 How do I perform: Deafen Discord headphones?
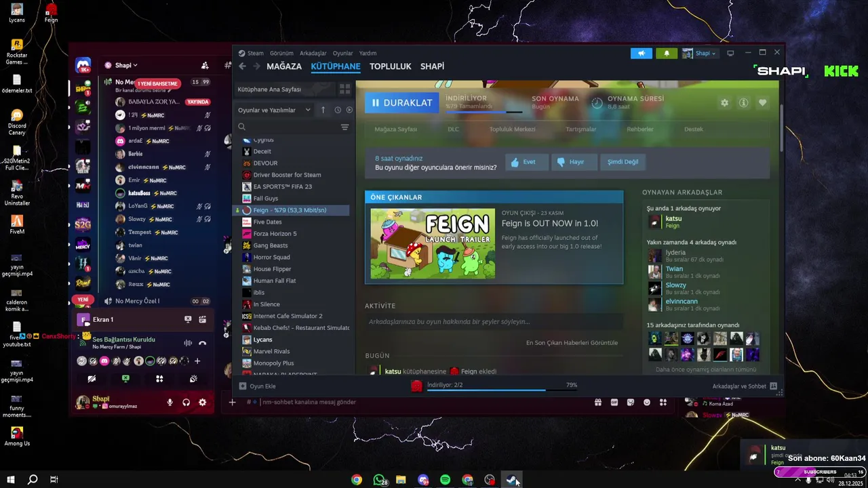click(186, 403)
